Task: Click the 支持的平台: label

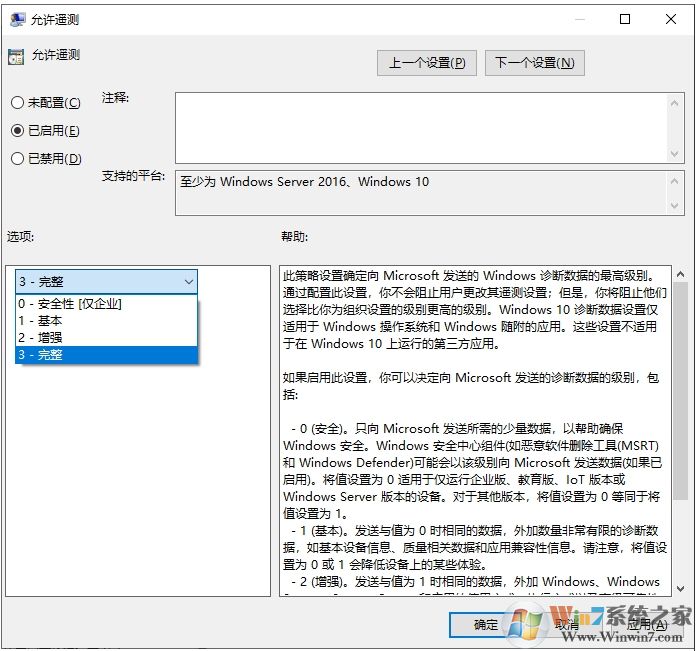Action: [x=133, y=176]
